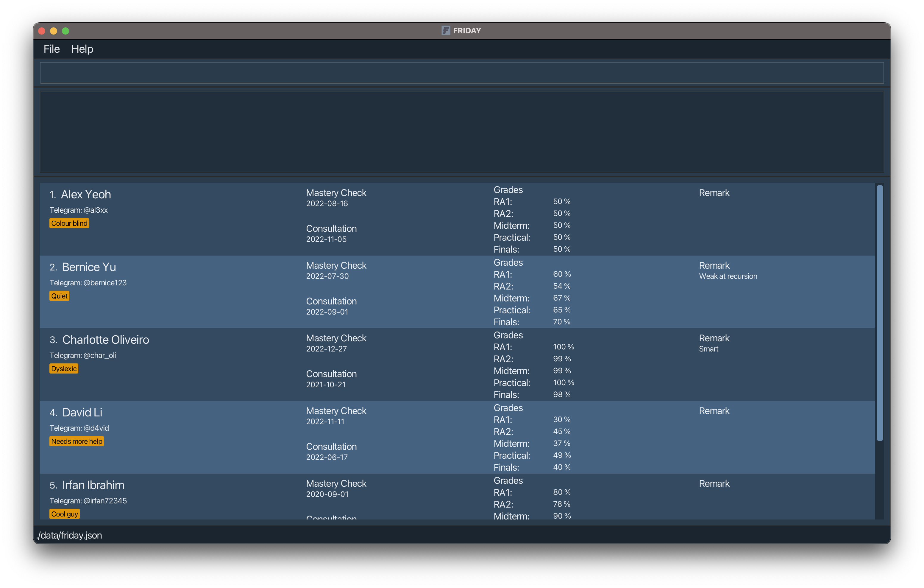Click Bernice Yu's Midterm grade 67 %
Viewport: 924px width, 588px height.
(x=561, y=298)
